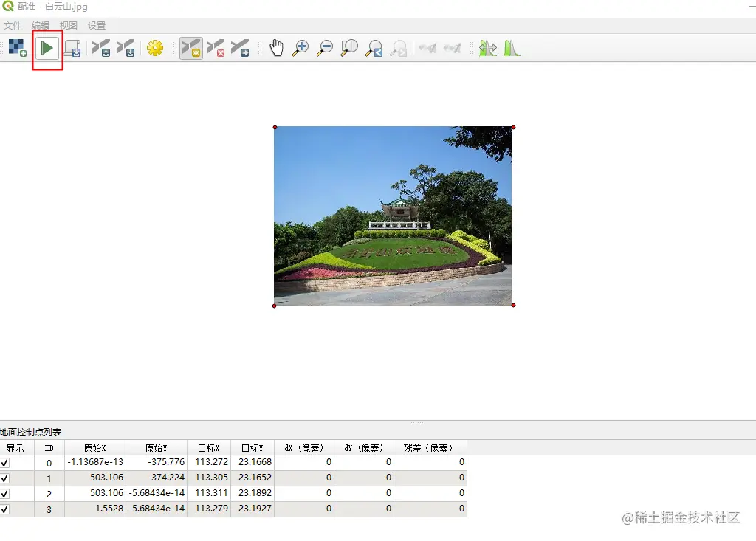
Task: Sort table by 原始X column header
Action: point(95,448)
